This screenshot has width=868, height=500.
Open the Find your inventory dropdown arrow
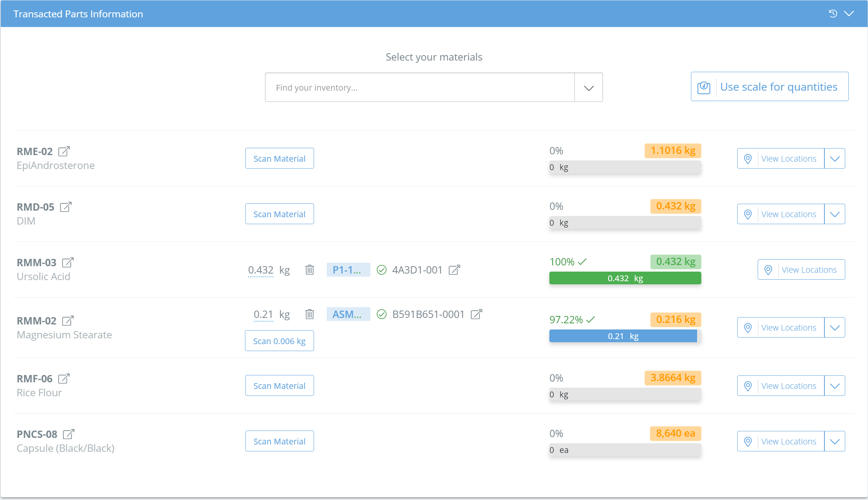pyautogui.click(x=588, y=88)
